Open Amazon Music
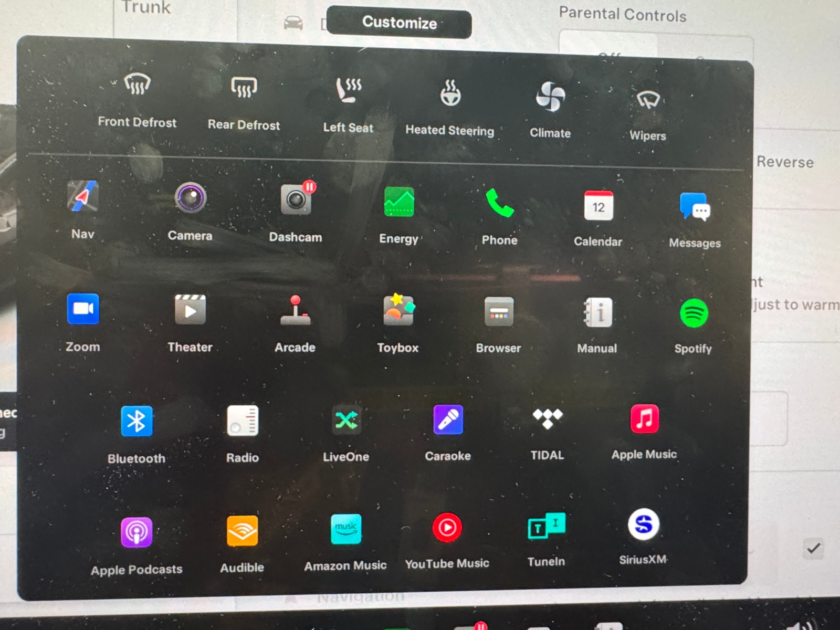840x630 pixels. pyautogui.click(x=345, y=543)
